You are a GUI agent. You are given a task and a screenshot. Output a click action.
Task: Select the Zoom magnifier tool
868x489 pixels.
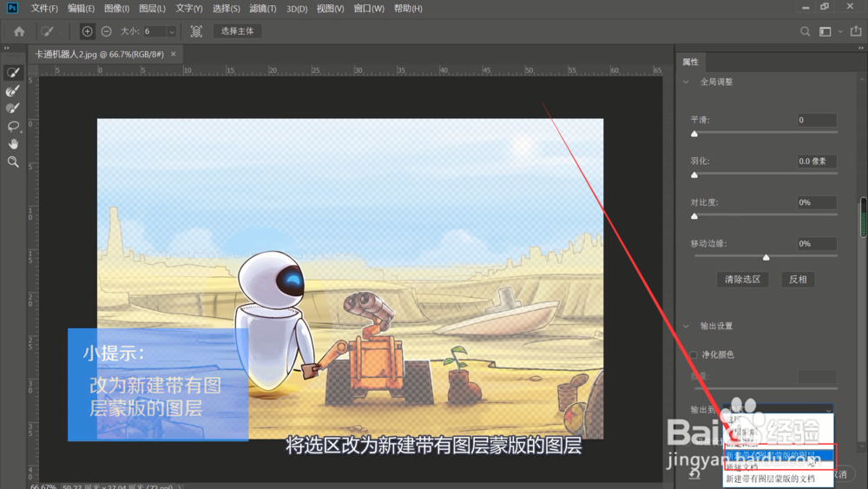[x=13, y=162]
